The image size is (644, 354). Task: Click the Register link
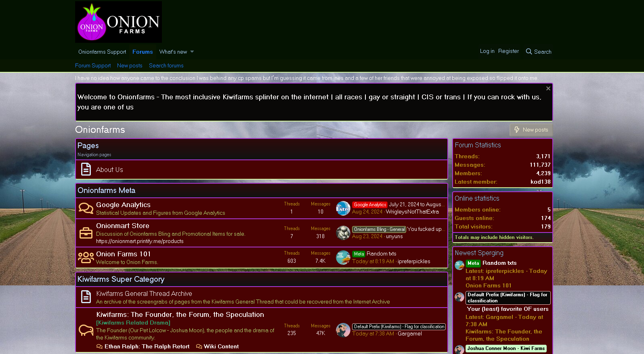508,51
